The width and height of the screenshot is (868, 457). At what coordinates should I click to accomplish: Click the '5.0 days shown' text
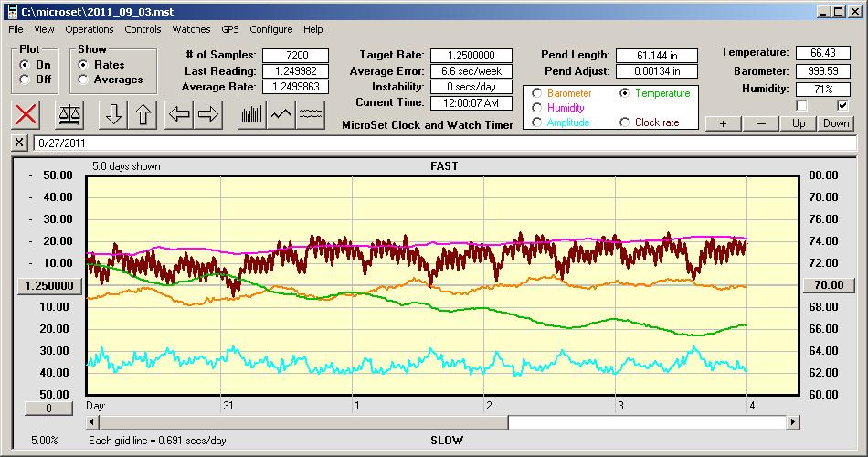[126, 166]
